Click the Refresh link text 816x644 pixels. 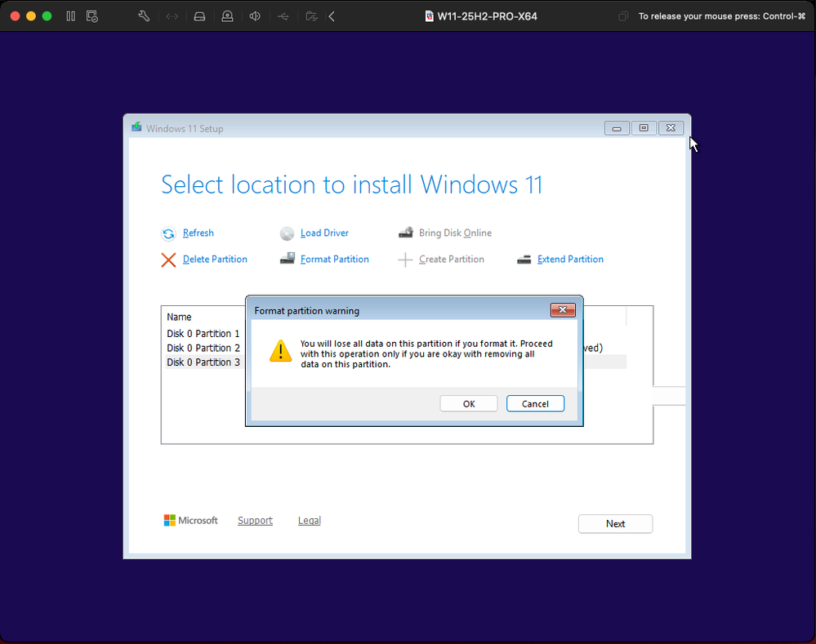(198, 233)
